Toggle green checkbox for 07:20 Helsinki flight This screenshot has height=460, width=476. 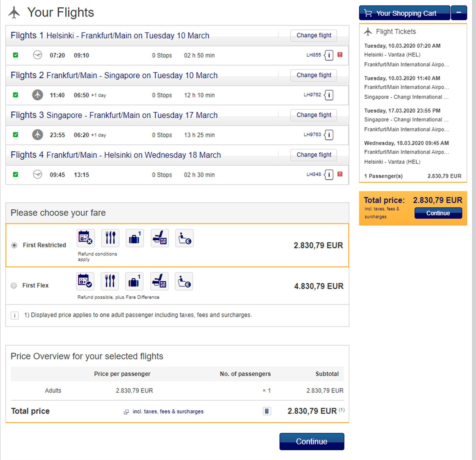point(15,55)
